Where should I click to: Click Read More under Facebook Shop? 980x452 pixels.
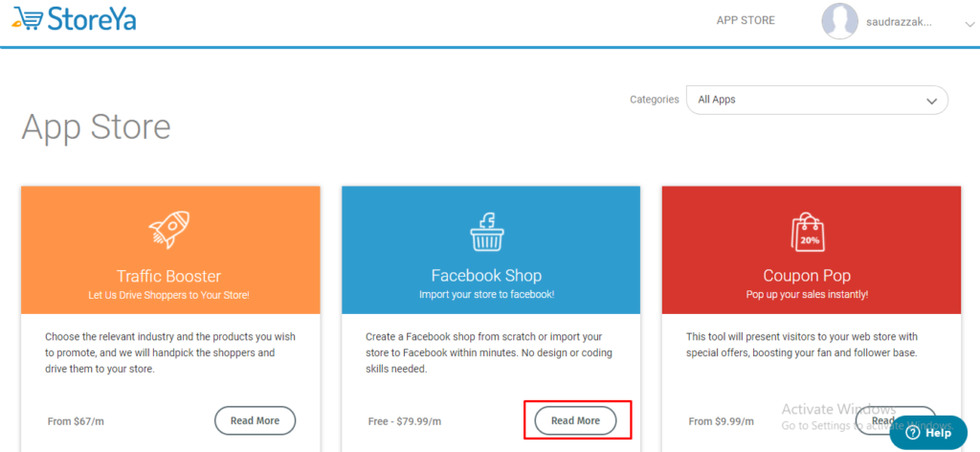point(575,420)
